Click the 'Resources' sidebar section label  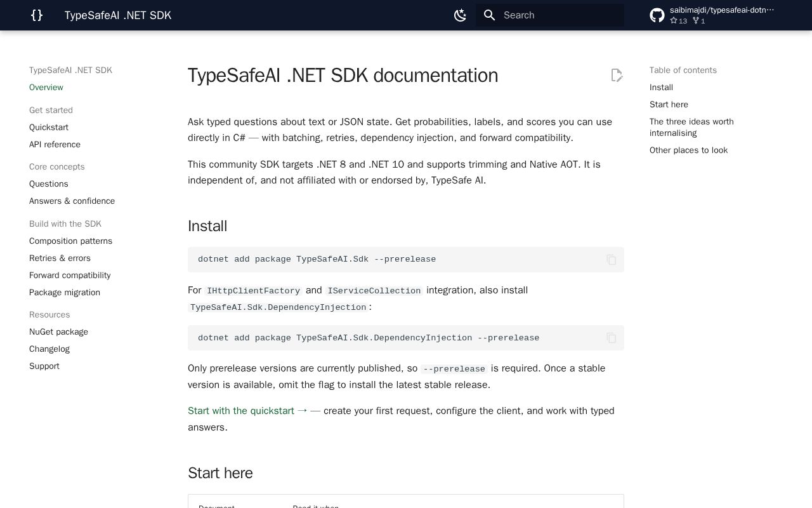49,315
